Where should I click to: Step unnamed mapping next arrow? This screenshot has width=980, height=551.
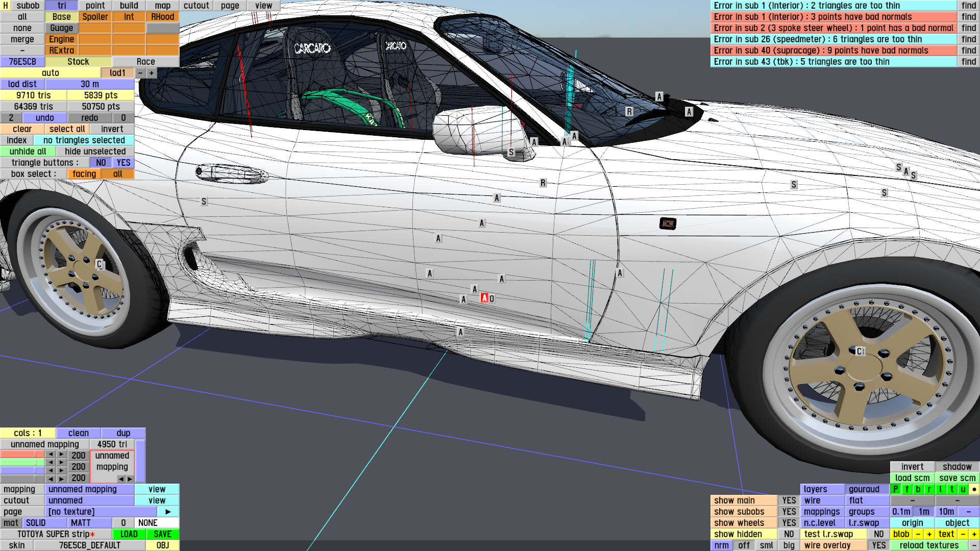[130, 479]
